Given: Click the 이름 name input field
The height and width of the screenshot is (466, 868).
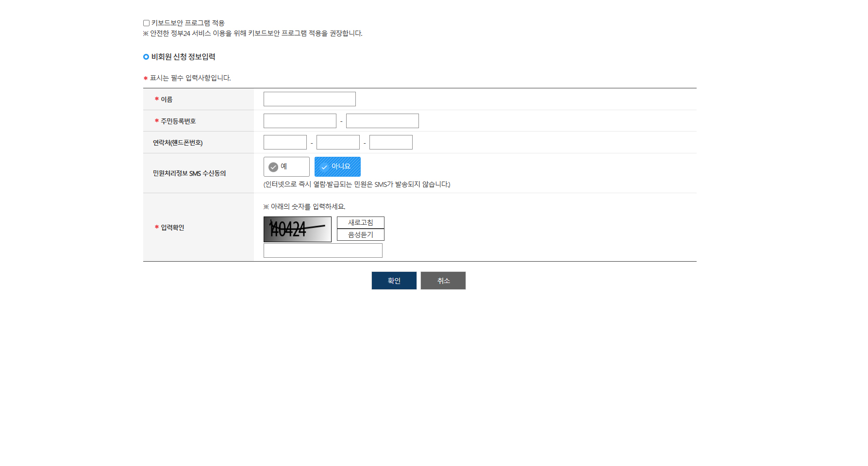Looking at the screenshot, I should click(x=309, y=99).
